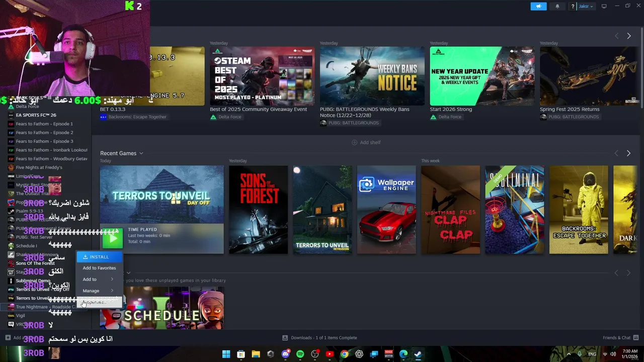Open Microsoft Store from taskbar
Viewport: 644px width, 362px height.
coord(241,354)
